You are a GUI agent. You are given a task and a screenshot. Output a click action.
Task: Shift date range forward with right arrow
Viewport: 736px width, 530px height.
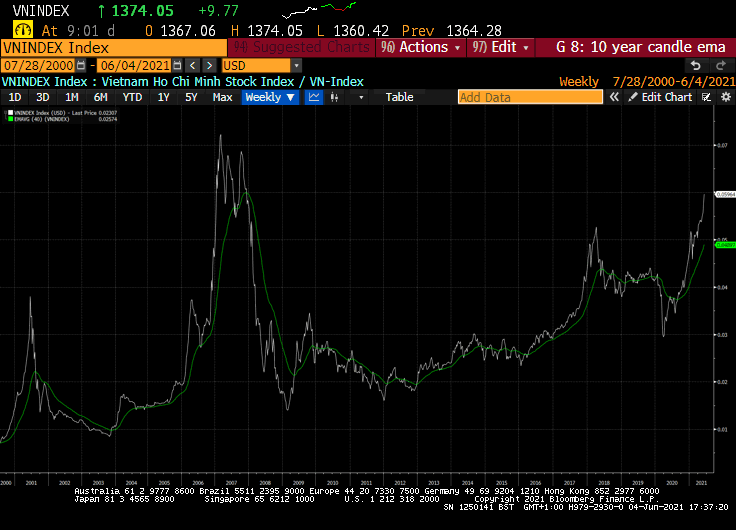click(x=210, y=66)
